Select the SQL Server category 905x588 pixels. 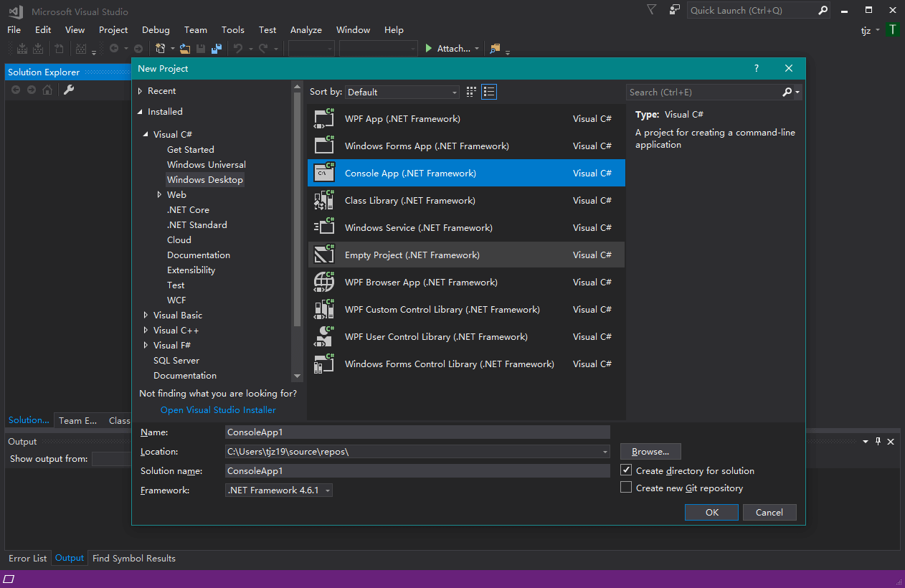tap(176, 361)
